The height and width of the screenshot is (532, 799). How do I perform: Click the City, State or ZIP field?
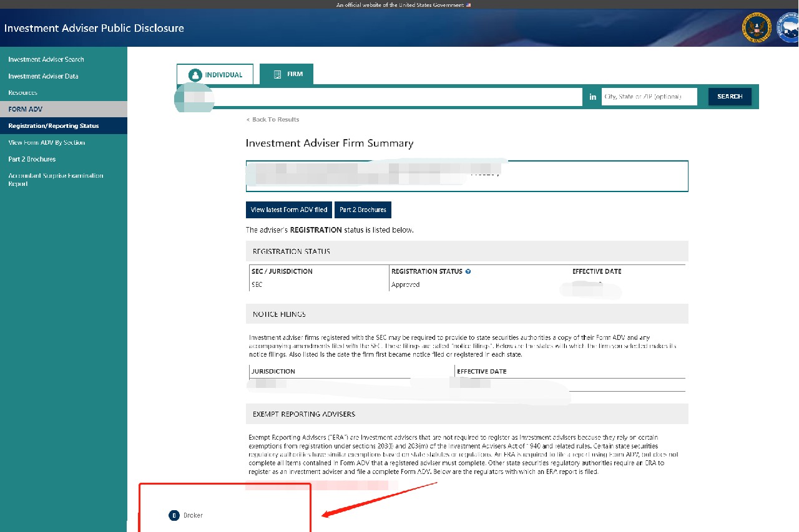[649, 97]
